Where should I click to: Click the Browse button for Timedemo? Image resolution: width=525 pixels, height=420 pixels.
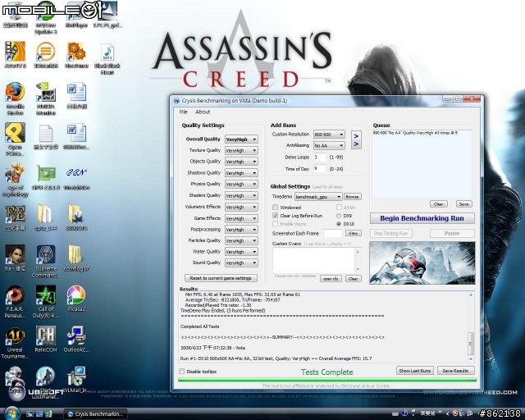(x=352, y=197)
